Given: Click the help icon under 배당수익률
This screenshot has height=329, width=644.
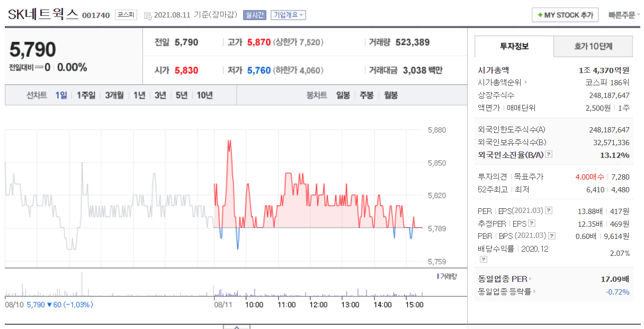Looking at the screenshot, I should click(x=483, y=260).
